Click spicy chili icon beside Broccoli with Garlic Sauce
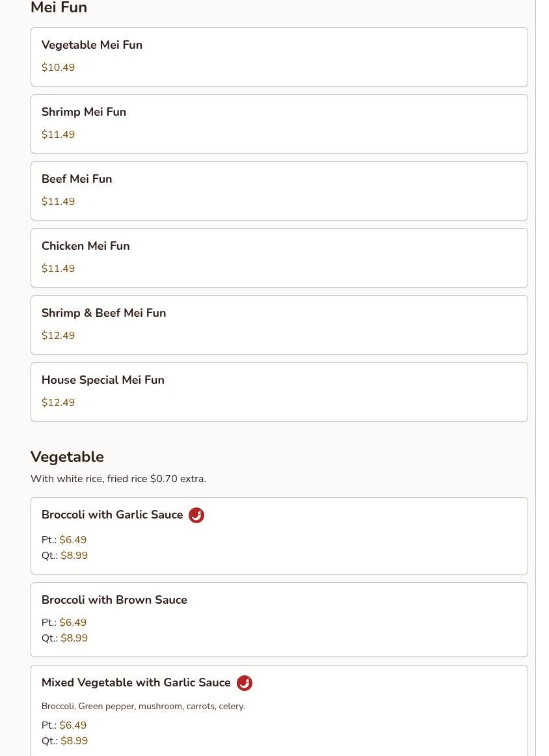Viewport: 549px width, 756px height. tap(196, 515)
